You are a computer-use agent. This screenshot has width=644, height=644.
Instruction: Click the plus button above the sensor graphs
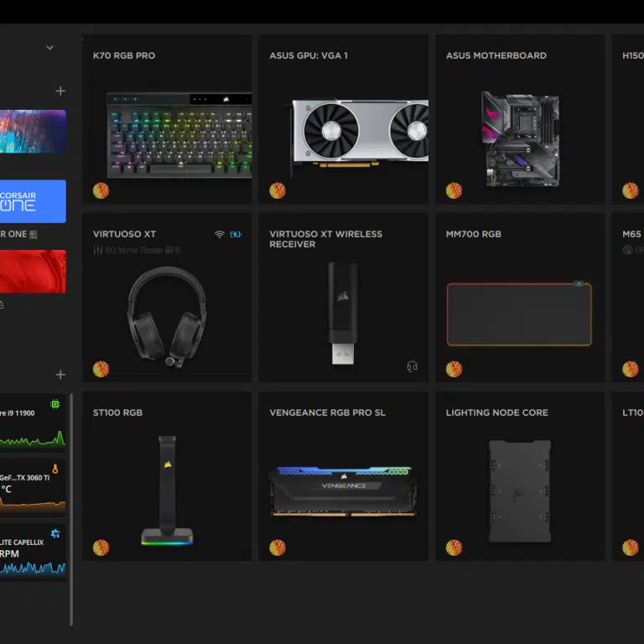60,374
